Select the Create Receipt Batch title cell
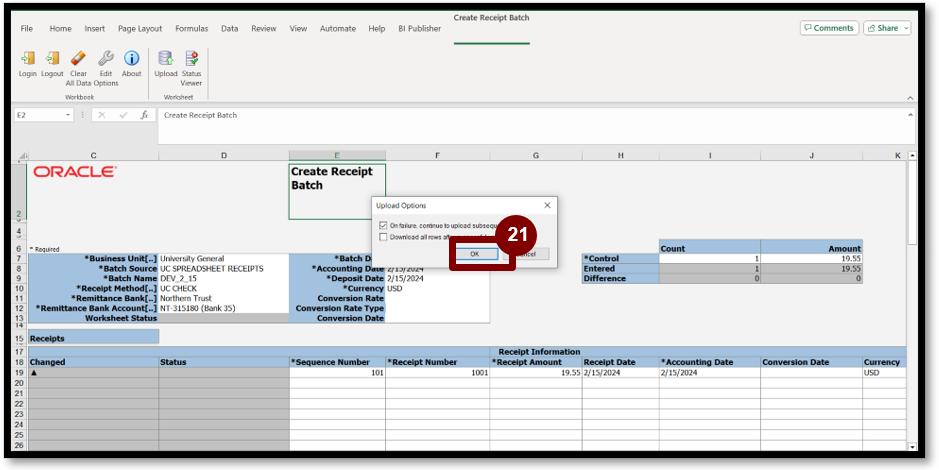Viewport: 939px width, 470px height. point(337,192)
